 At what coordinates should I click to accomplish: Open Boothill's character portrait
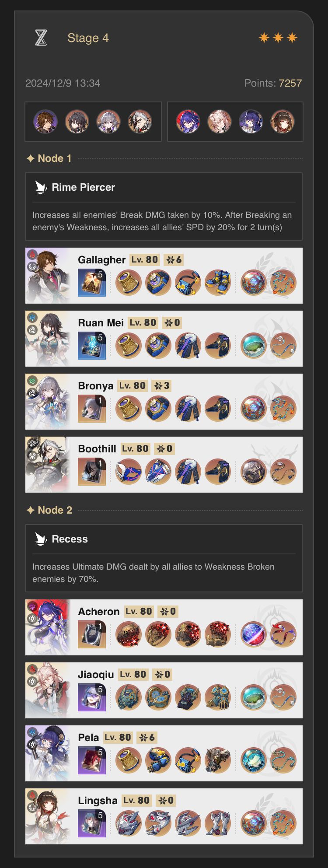pyautogui.click(x=48, y=465)
